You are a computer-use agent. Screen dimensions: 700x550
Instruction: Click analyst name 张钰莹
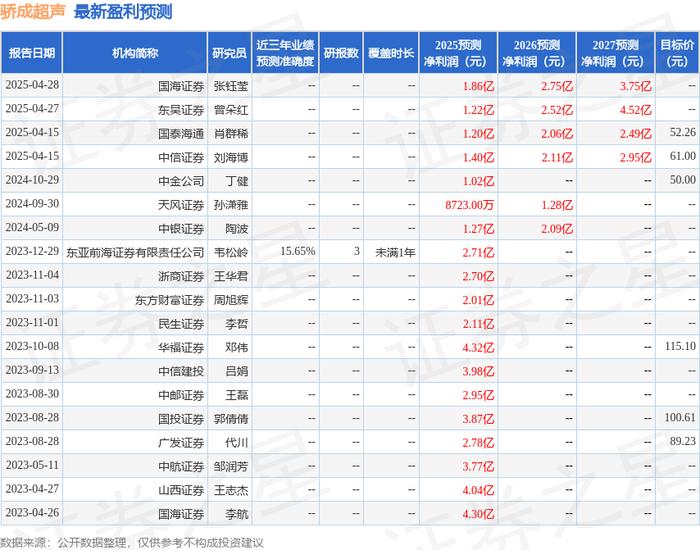point(231,86)
